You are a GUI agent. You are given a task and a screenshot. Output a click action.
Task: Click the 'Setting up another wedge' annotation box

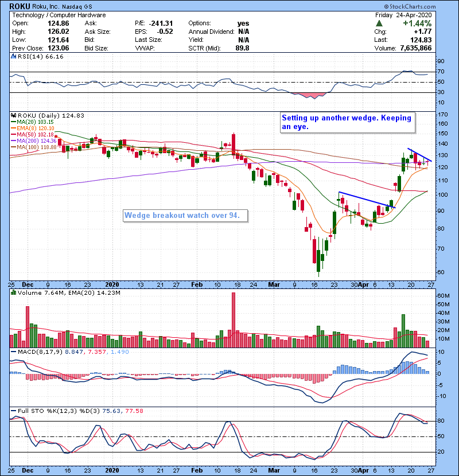(348, 122)
